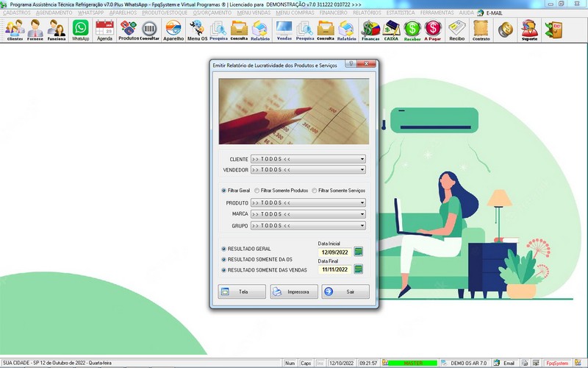The width and height of the screenshot is (588, 368).
Task: Open the A Pagar toolbar icon
Action: [433, 29]
